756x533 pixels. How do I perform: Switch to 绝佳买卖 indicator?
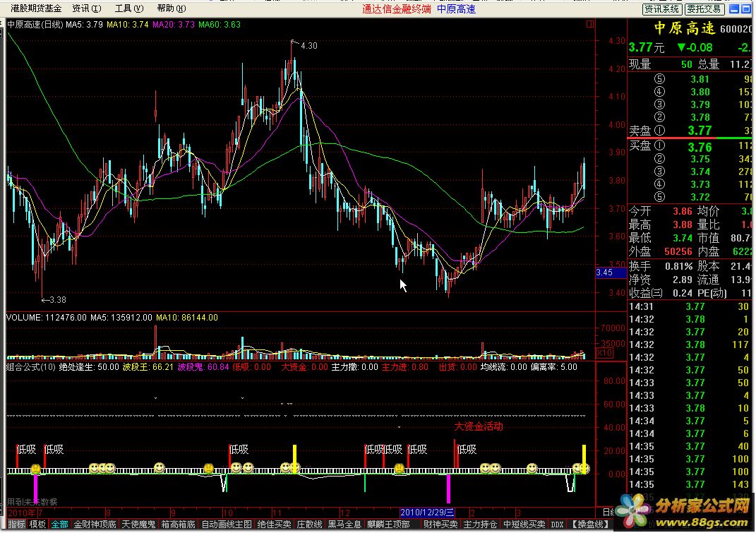tap(275, 525)
